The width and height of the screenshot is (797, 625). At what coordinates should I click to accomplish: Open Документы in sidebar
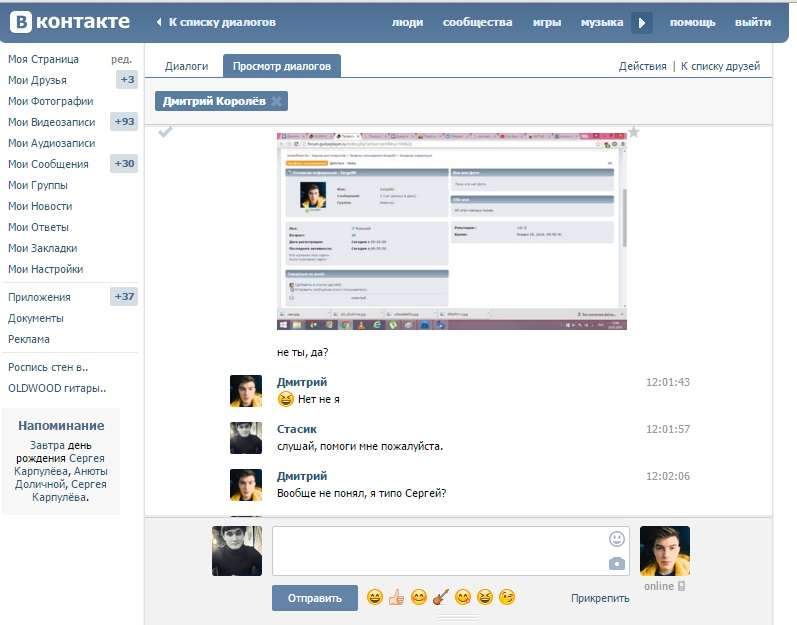36,318
